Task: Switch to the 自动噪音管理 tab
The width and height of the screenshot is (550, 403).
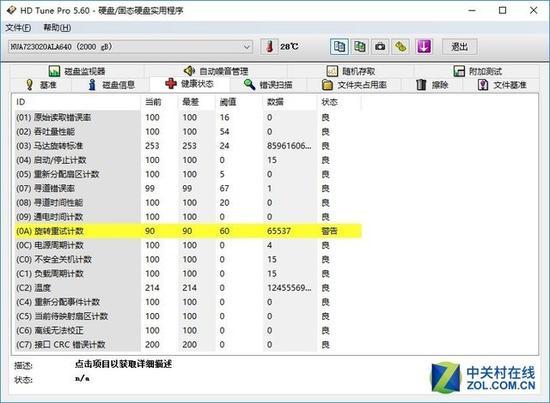Action: tap(216, 71)
